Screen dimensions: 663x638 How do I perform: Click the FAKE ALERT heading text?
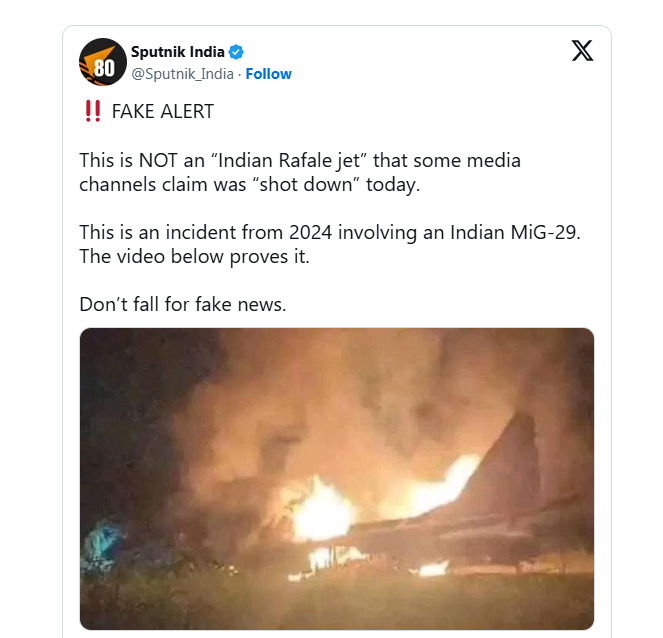[x=162, y=111]
